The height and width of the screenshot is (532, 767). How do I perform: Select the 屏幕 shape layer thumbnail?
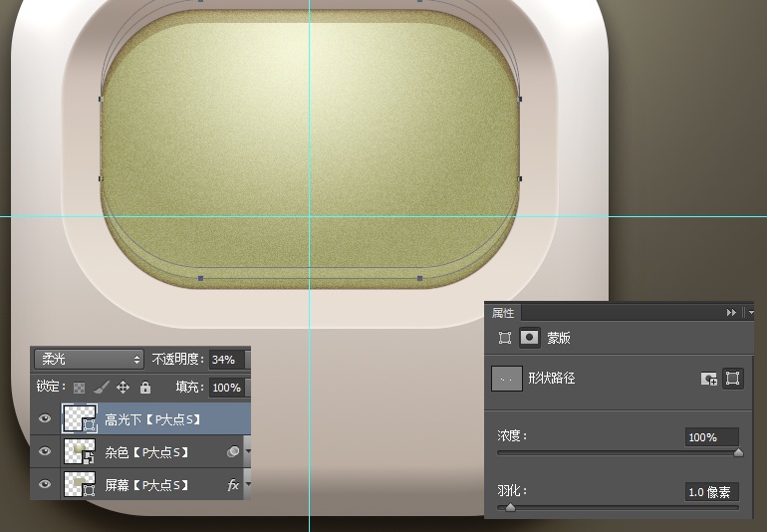(x=80, y=484)
